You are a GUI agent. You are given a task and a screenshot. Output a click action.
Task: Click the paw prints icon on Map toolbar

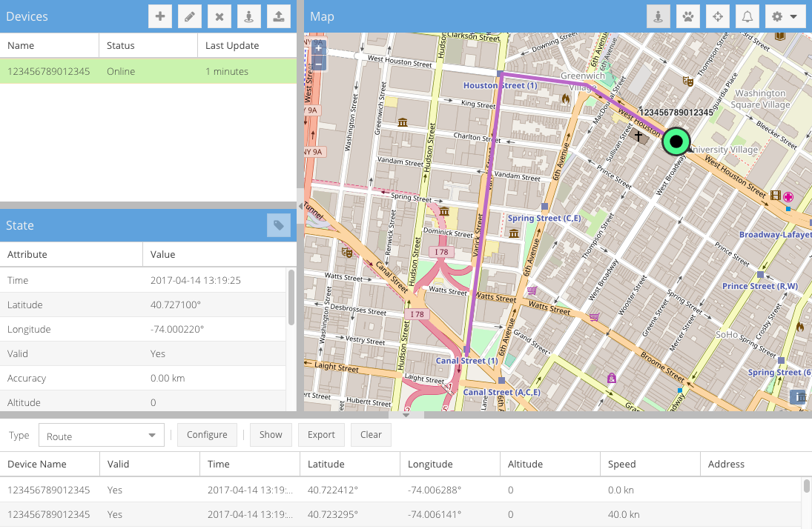(x=687, y=16)
